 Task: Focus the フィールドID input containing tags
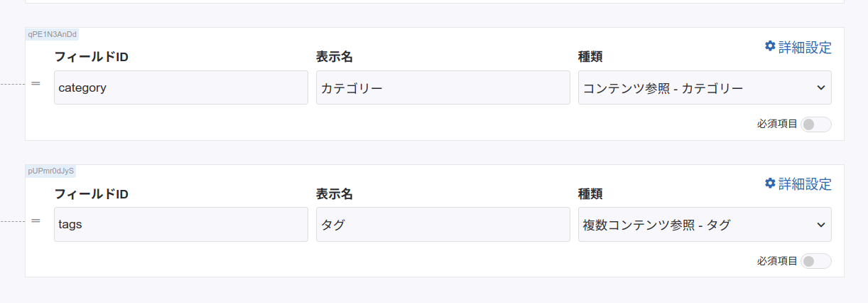181,225
